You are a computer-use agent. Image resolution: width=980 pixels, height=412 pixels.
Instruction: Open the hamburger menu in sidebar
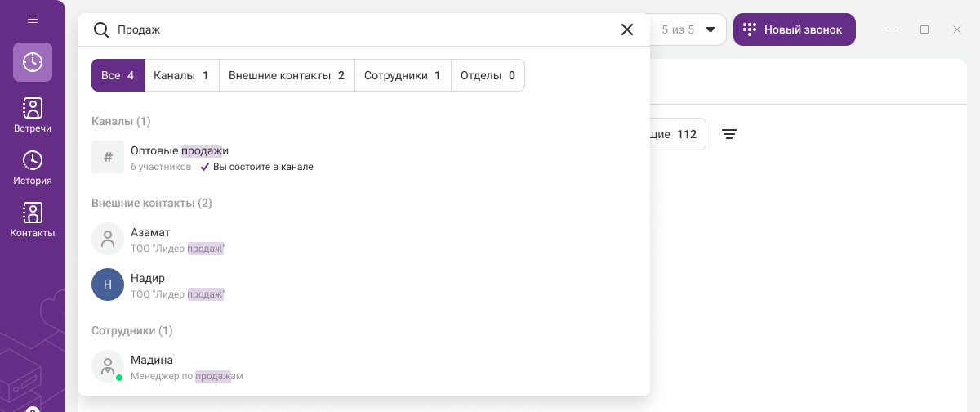pos(33,19)
